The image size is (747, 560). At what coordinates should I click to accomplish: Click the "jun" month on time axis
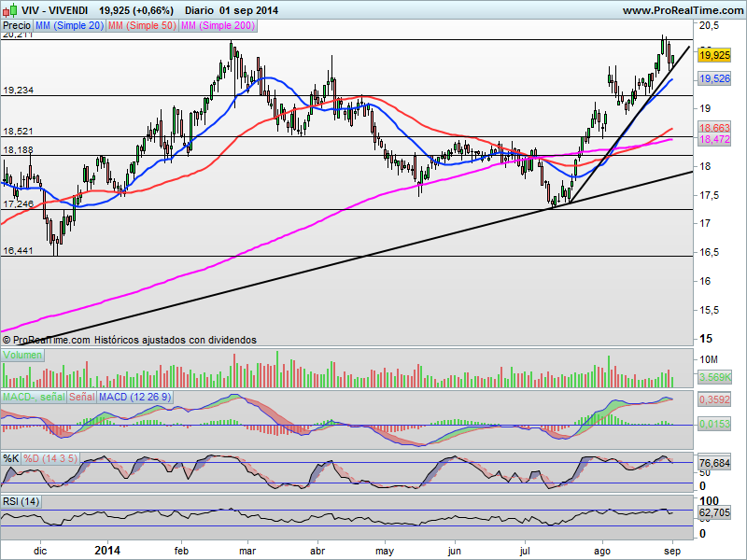tap(455, 552)
